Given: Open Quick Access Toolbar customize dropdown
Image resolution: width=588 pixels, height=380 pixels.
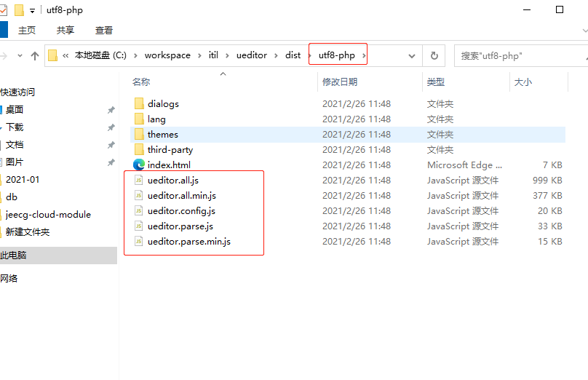Looking at the screenshot, I should [32, 11].
